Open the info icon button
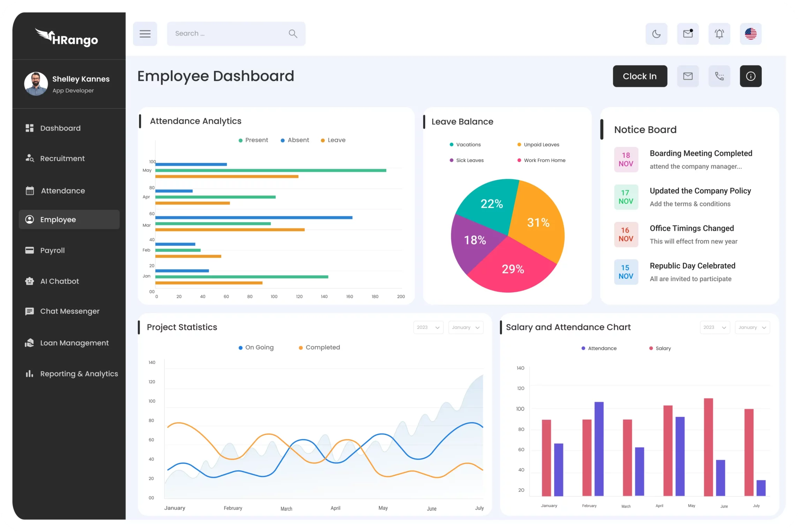Viewport: 798px width, 532px height. (750, 76)
